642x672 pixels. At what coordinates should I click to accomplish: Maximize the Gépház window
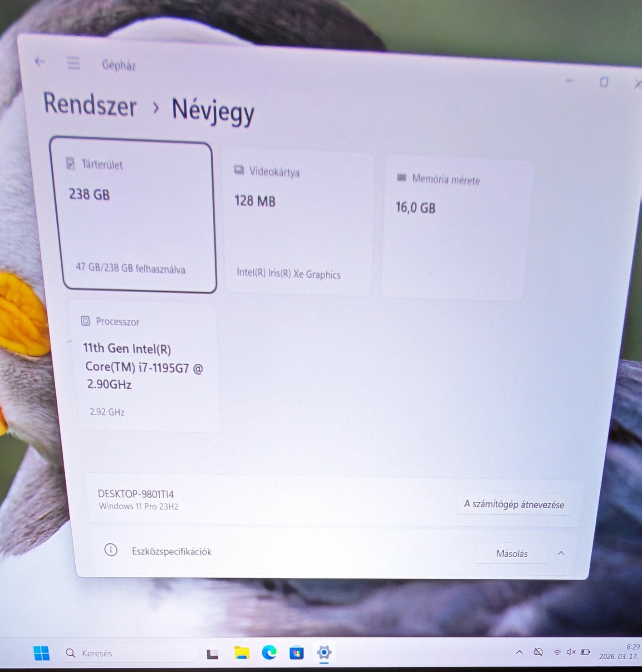click(x=603, y=82)
